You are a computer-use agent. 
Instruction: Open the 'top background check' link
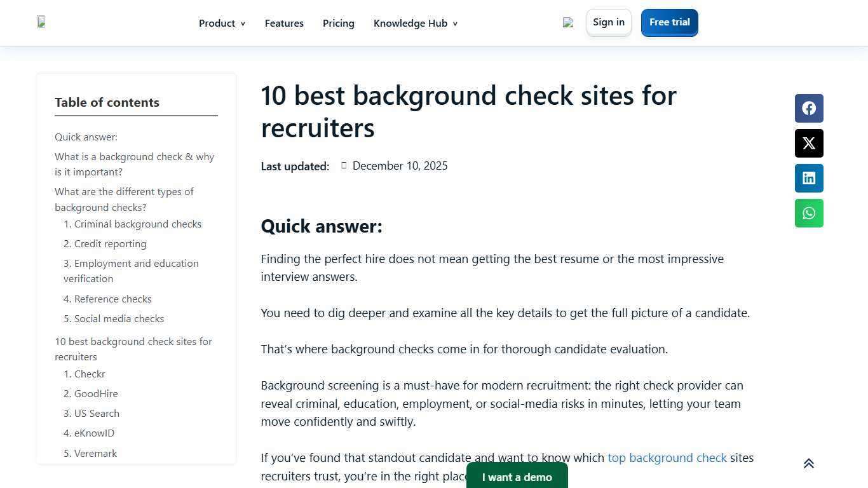667,457
